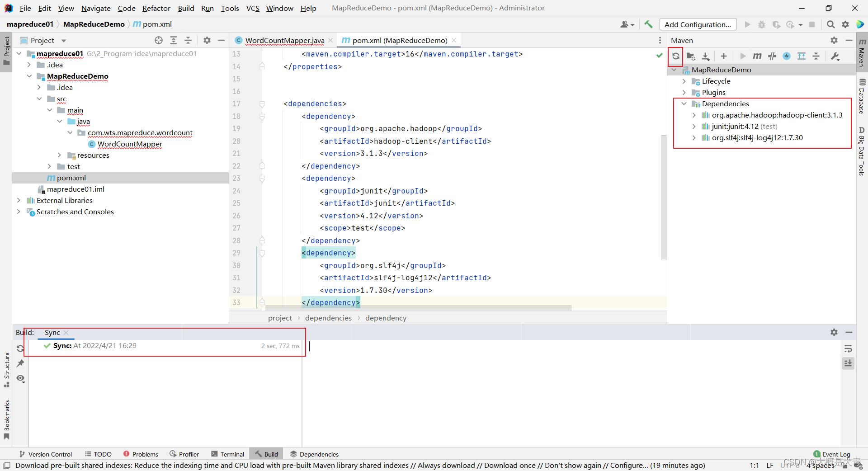Image resolution: width=868 pixels, height=471 pixels.
Task: Toggle Maven Offline Mode icon
Action: tap(787, 56)
